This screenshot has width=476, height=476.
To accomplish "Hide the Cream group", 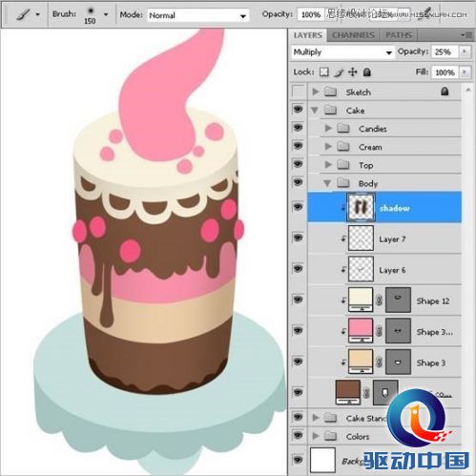I will click(298, 146).
